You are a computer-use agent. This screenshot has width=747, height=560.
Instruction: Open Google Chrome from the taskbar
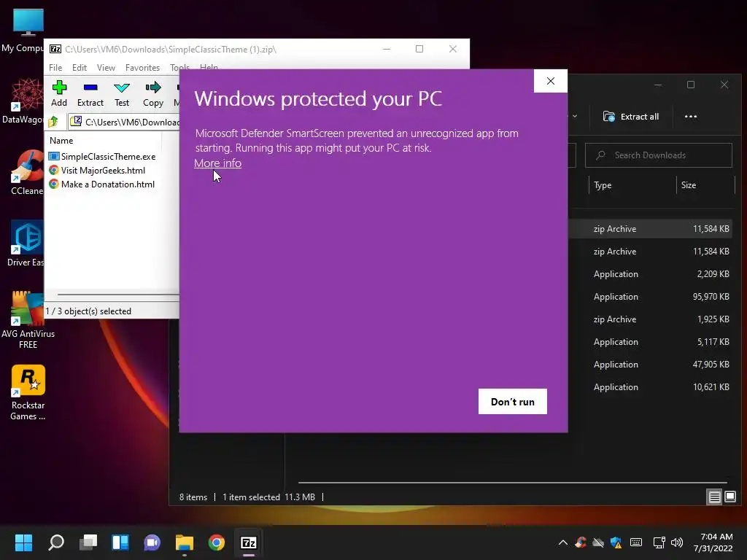[216, 542]
